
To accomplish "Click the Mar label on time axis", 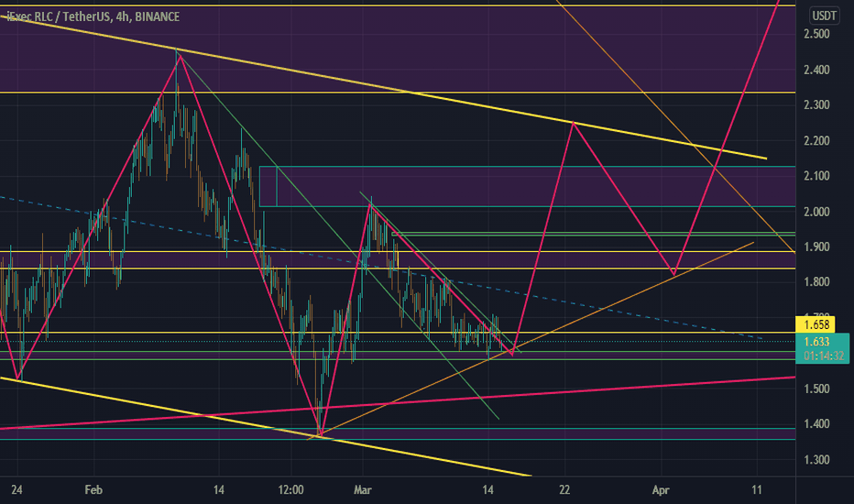I will (x=363, y=490).
